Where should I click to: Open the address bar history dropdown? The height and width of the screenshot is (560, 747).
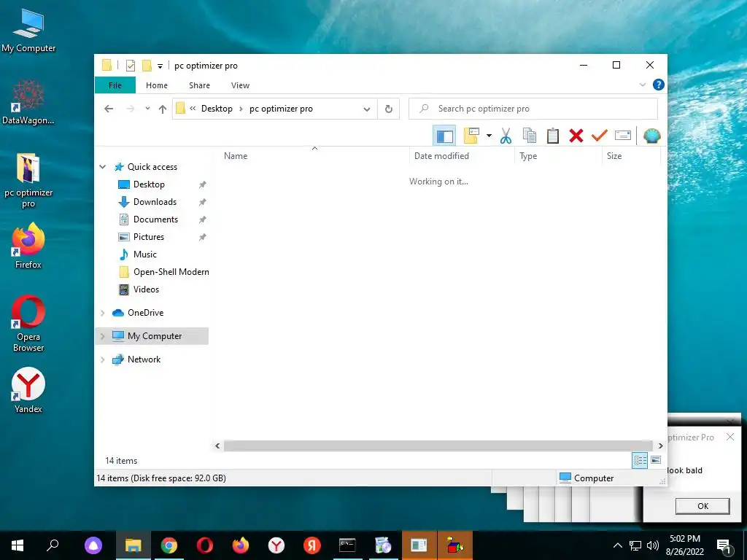366,109
